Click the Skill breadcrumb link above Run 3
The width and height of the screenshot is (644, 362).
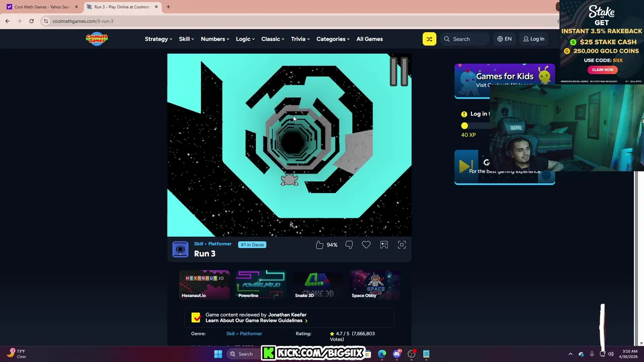pyautogui.click(x=199, y=244)
